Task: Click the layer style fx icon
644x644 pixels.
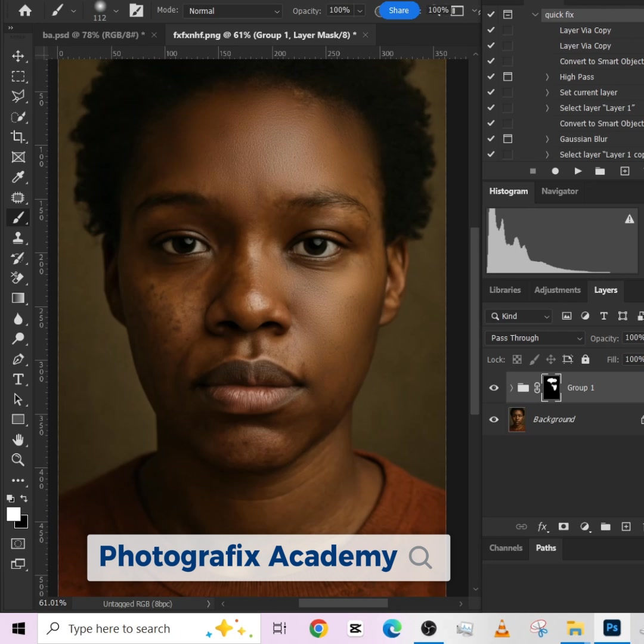Action: [543, 527]
